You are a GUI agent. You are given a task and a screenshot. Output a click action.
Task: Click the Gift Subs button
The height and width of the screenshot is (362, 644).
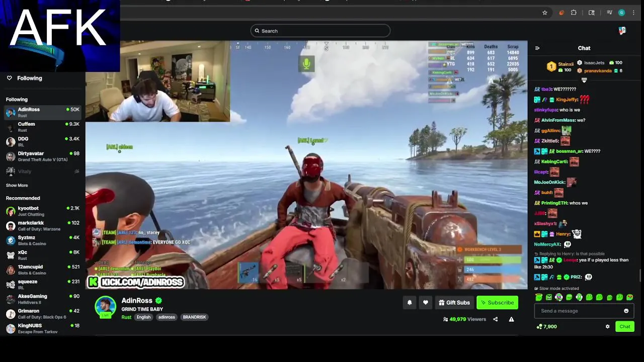tap(454, 303)
